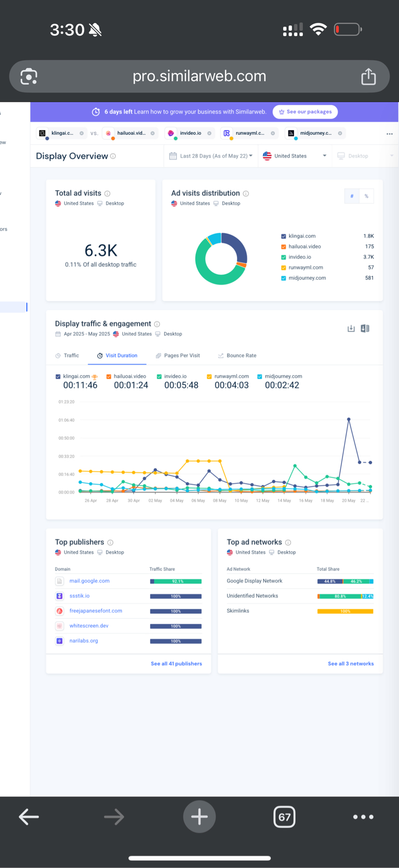The height and width of the screenshot is (868, 399).
Task: Open the three-dot more options menu
Action: pos(390,134)
